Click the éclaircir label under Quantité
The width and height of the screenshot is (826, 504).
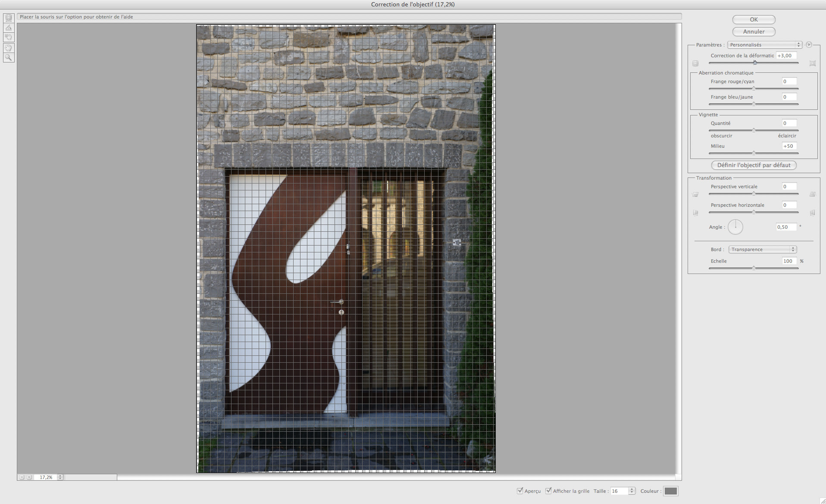pyautogui.click(x=787, y=136)
